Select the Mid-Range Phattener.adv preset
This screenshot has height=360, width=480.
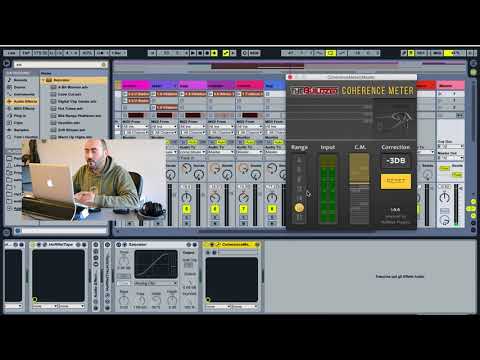(x=79, y=116)
